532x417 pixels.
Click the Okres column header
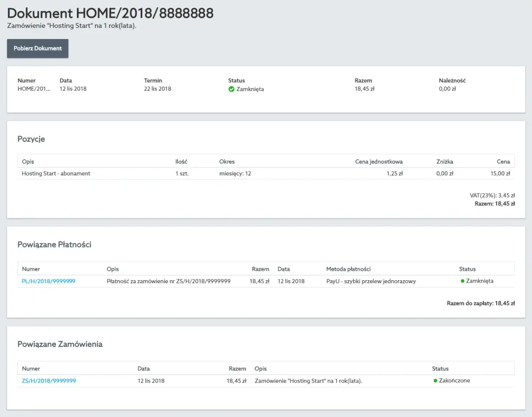point(227,162)
